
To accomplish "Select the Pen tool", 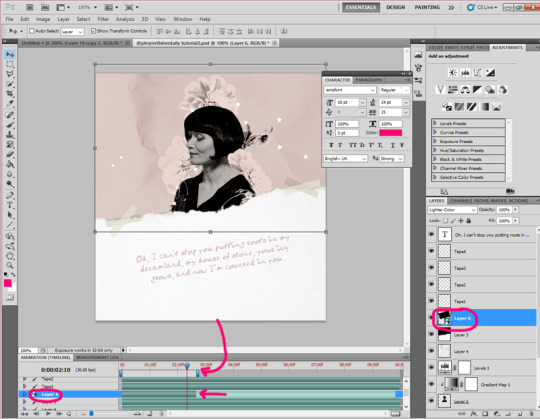I will (10, 195).
